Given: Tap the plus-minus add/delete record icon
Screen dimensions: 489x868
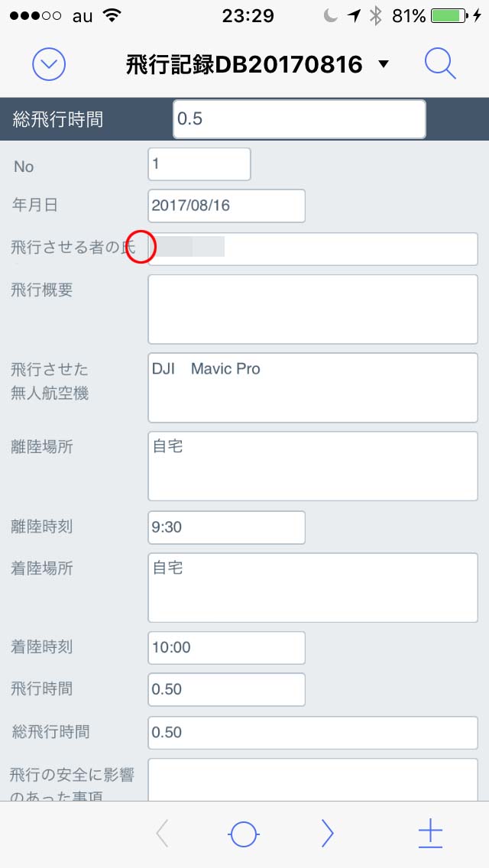Looking at the screenshot, I should [430, 833].
